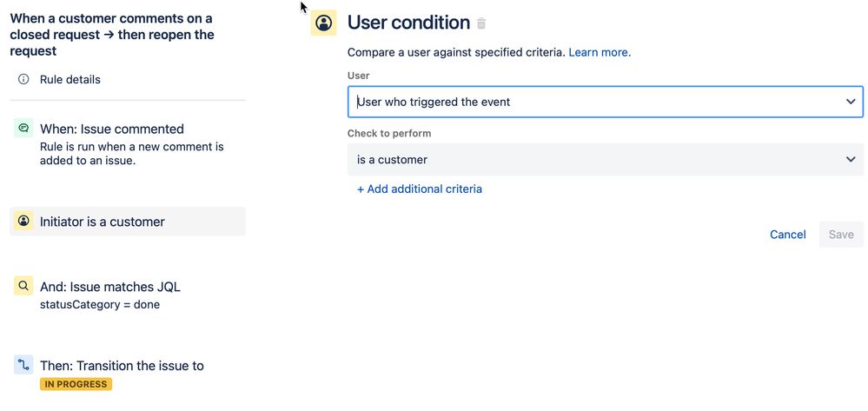Follow the Learn more link
Viewport: 868px width, 411px height.
[600, 53]
